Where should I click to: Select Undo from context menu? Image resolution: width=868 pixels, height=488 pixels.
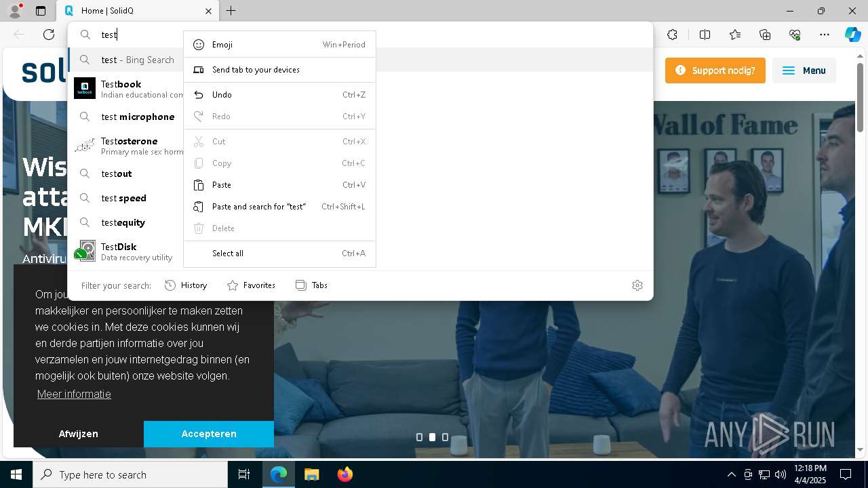(279, 95)
